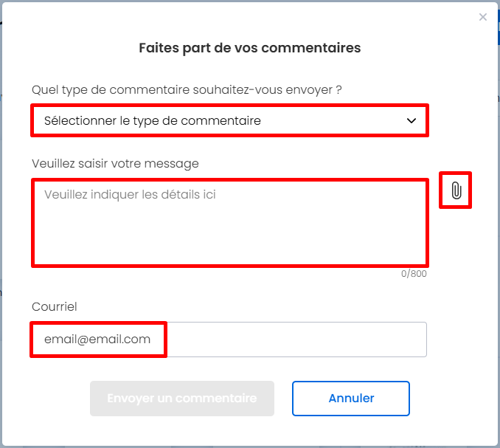This screenshot has height=448, width=500.
Task: Attach a file with the paperclip icon
Action: click(x=456, y=190)
